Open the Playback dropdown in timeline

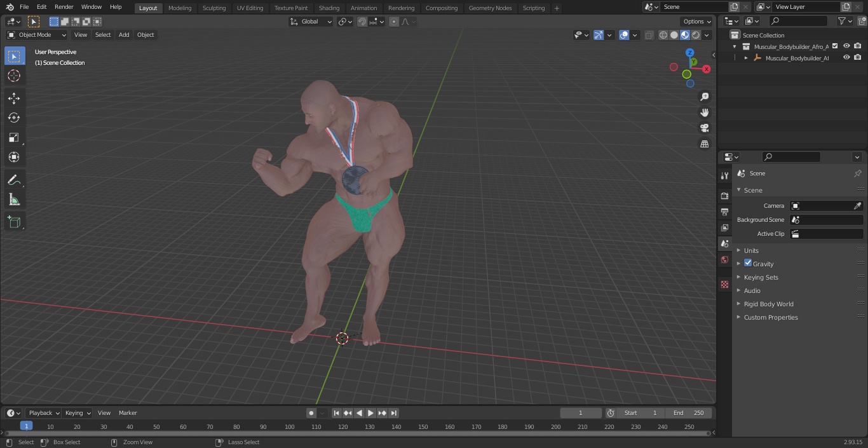pyautogui.click(x=43, y=413)
